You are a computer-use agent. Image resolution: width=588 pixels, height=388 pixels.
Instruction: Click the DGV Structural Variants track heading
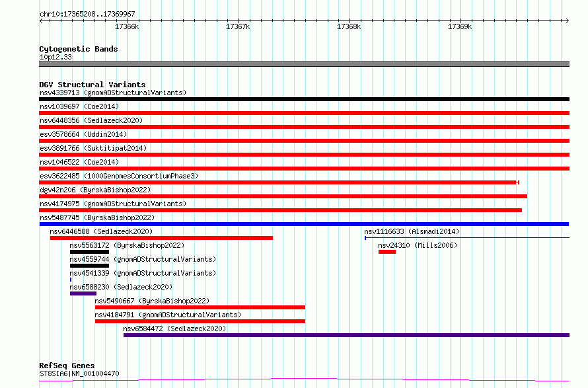92,85
